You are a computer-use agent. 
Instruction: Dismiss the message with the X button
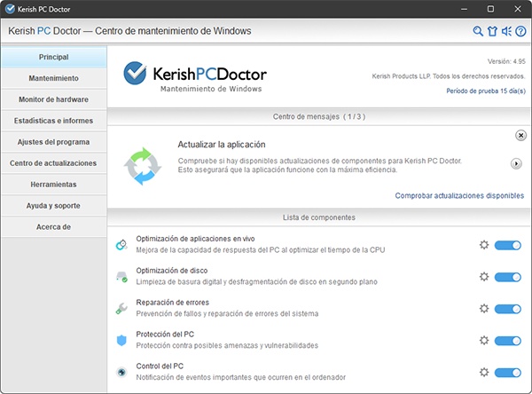click(520, 136)
